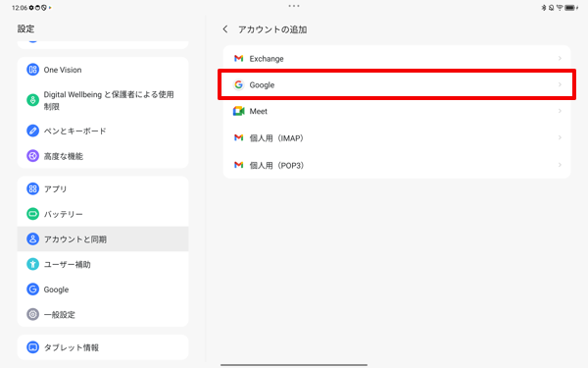
Task: Tap the Gmail icon next to Exchange
Action: tap(238, 58)
